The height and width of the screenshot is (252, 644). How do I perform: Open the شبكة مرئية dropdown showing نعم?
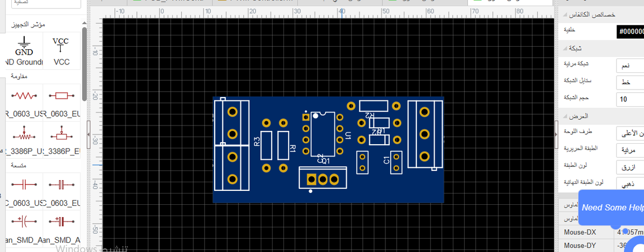(630, 65)
